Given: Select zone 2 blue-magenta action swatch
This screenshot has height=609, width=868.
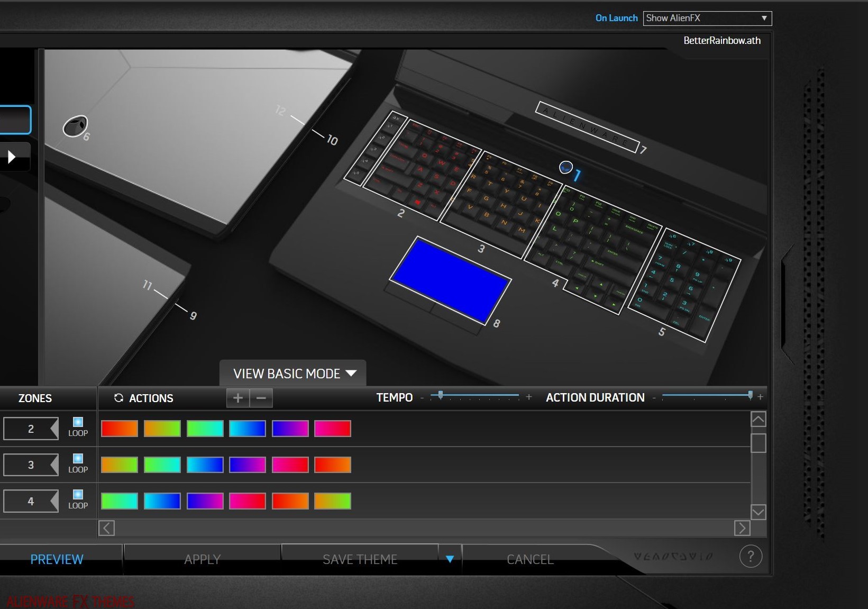Looking at the screenshot, I should click(x=290, y=429).
